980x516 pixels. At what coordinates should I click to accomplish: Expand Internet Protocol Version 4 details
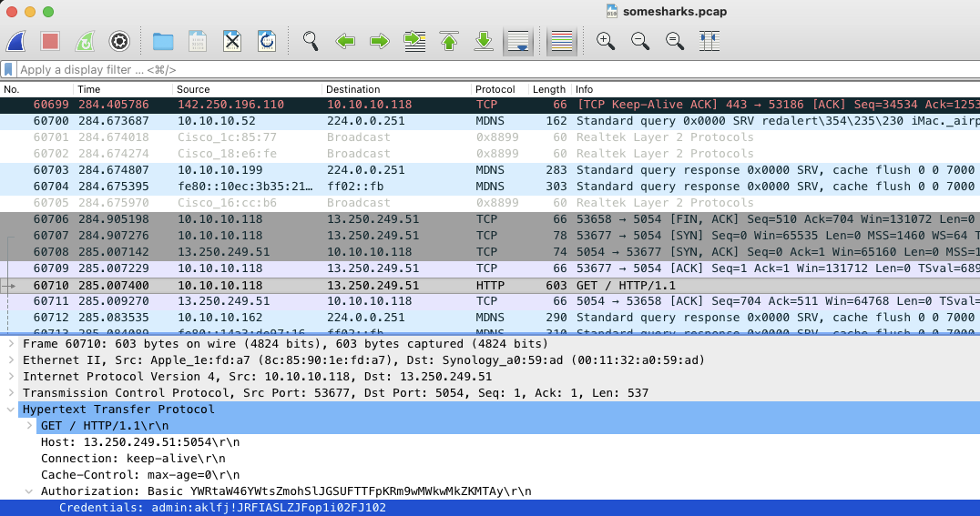(11, 376)
